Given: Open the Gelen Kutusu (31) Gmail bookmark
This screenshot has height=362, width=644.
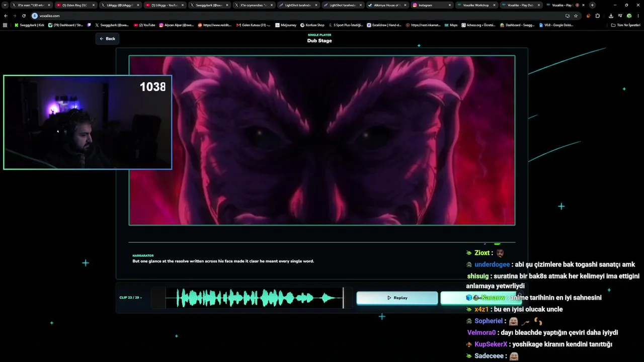Looking at the screenshot, I should 254,25.
